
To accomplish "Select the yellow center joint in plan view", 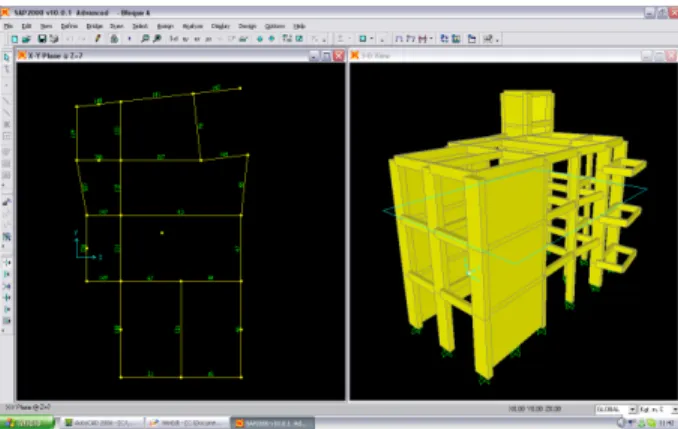I will pos(162,233).
